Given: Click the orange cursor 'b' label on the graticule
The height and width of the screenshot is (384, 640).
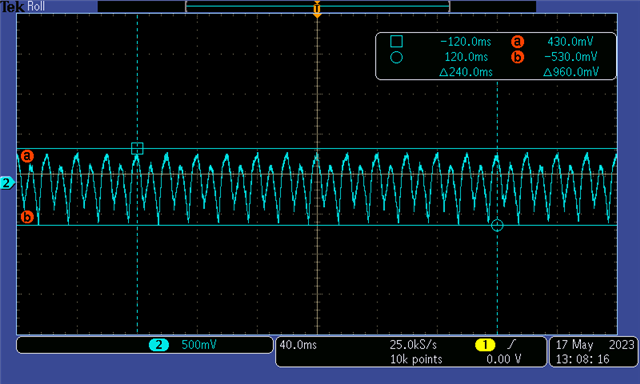Looking at the screenshot, I should coord(27,217).
